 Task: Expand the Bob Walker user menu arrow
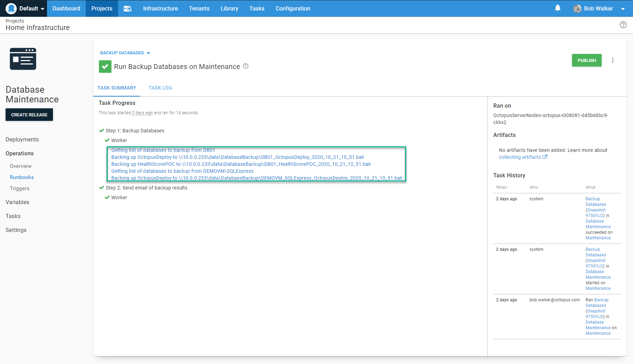(x=623, y=9)
